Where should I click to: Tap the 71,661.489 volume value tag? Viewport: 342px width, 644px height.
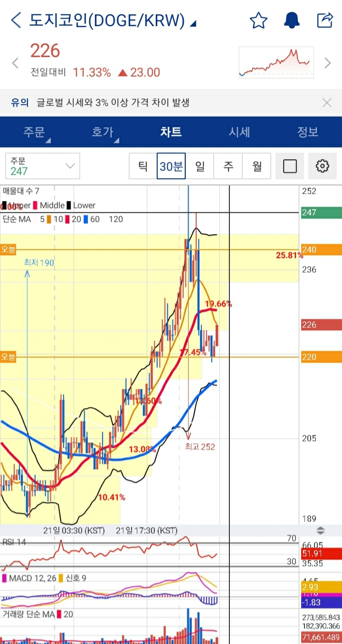321,638
